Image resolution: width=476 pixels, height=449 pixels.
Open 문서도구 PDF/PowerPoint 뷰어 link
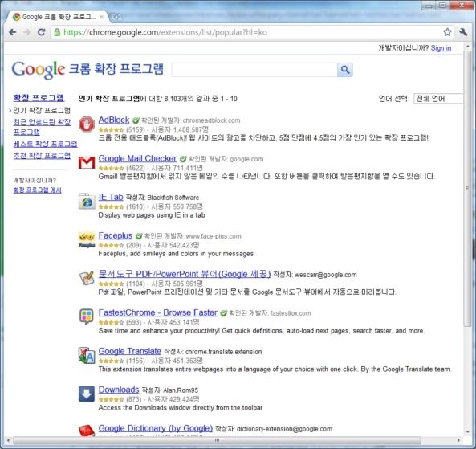coord(185,274)
